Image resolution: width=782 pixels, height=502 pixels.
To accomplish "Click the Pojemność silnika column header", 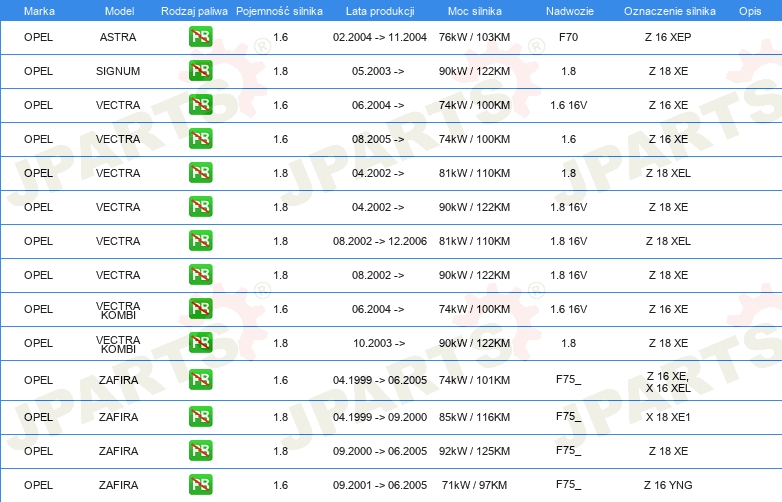I will [279, 11].
